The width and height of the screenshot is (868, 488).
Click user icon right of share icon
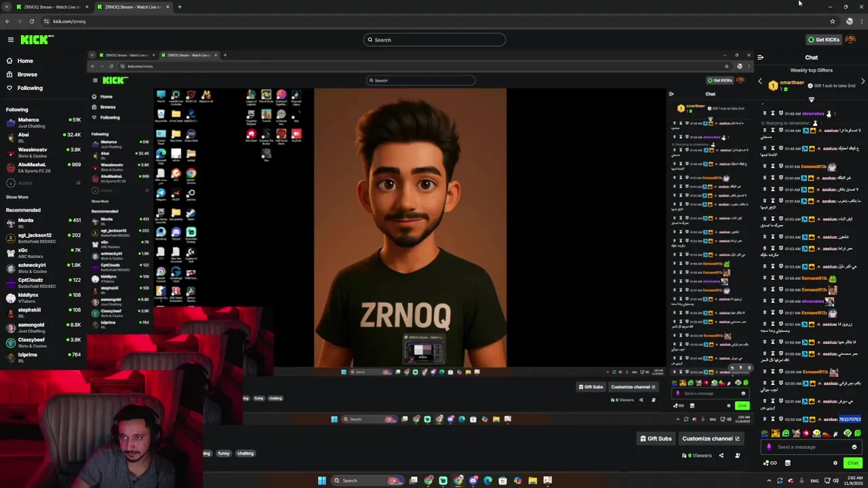pyautogui.click(x=738, y=455)
